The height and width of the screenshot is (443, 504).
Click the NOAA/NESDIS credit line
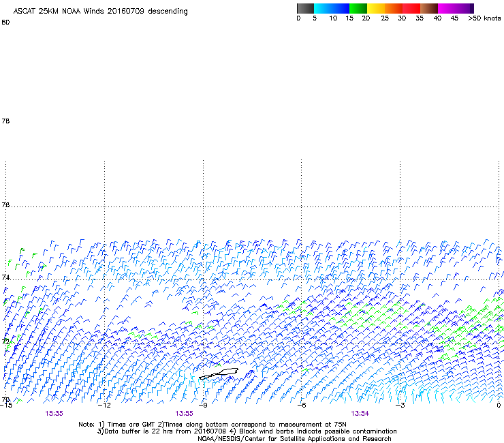(294, 439)
